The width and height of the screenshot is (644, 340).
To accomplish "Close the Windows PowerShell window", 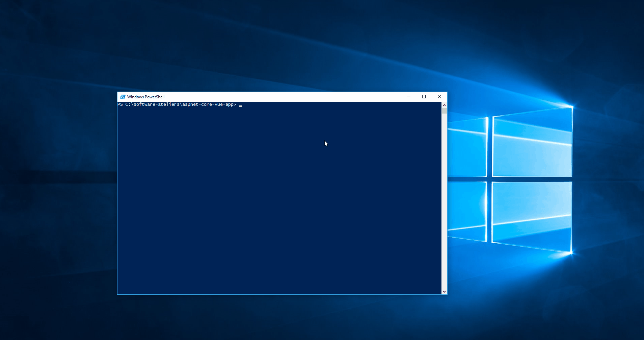I will coord(439,97).
